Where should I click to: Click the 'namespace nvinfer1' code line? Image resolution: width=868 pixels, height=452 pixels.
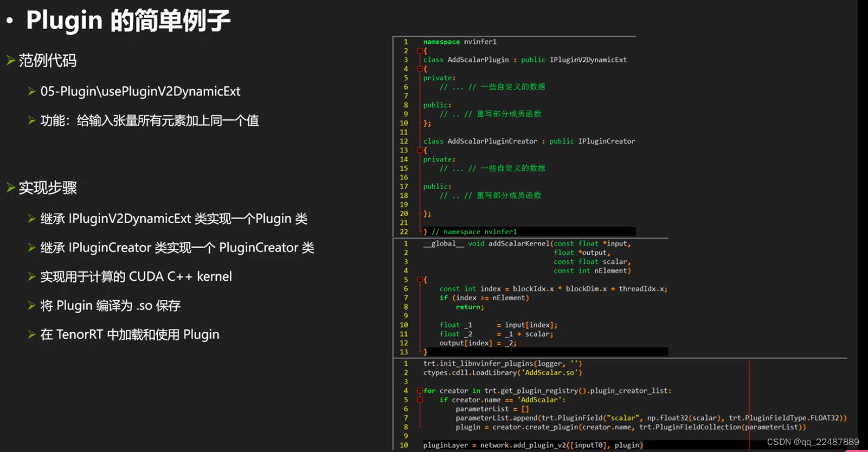coord(460,42)
